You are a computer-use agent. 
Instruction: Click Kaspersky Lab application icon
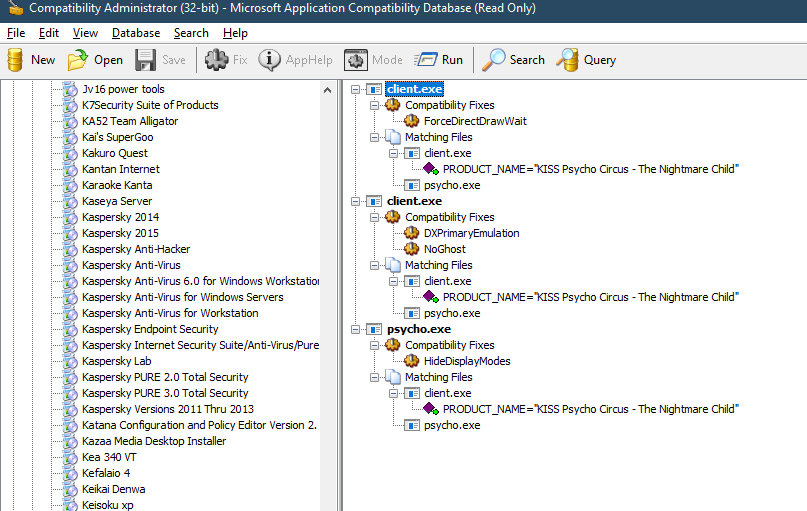coord(70,361)
